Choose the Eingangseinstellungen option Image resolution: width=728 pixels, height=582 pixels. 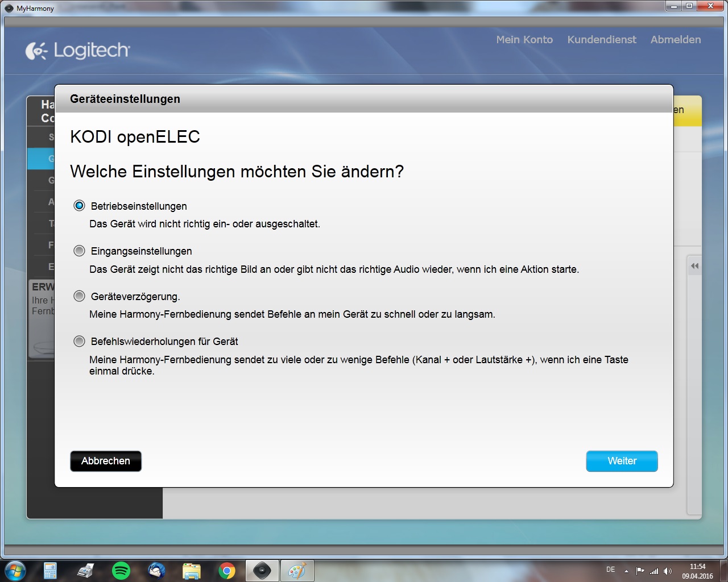[x=80, y=251]
